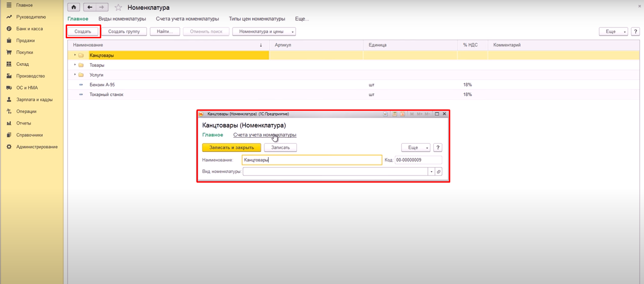The image size is (644, 284).
Task: Click the open-item icon beside Вид номенклатуры field
Action: click(439, 172)
